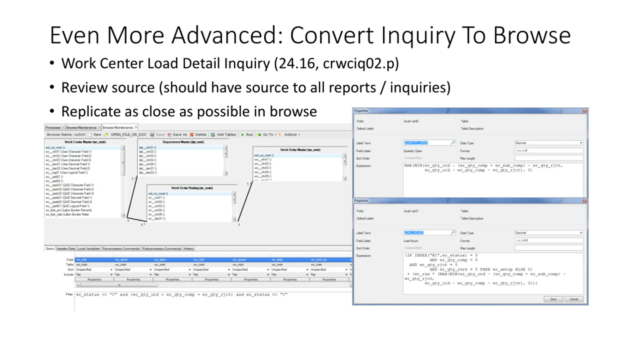Viewport: 644px width, 362px height.
Task: Open the Actions dropdown menu
Action: pos(299,134)
